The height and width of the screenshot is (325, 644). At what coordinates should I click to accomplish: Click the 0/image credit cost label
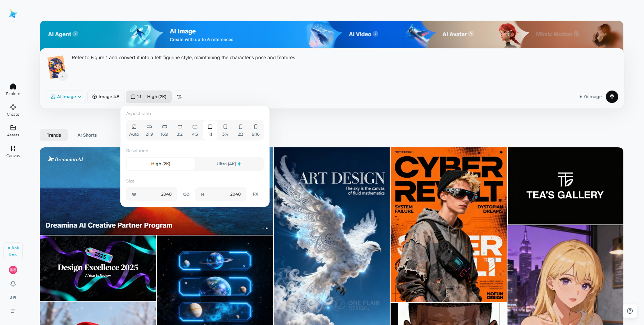pos(590,97)
